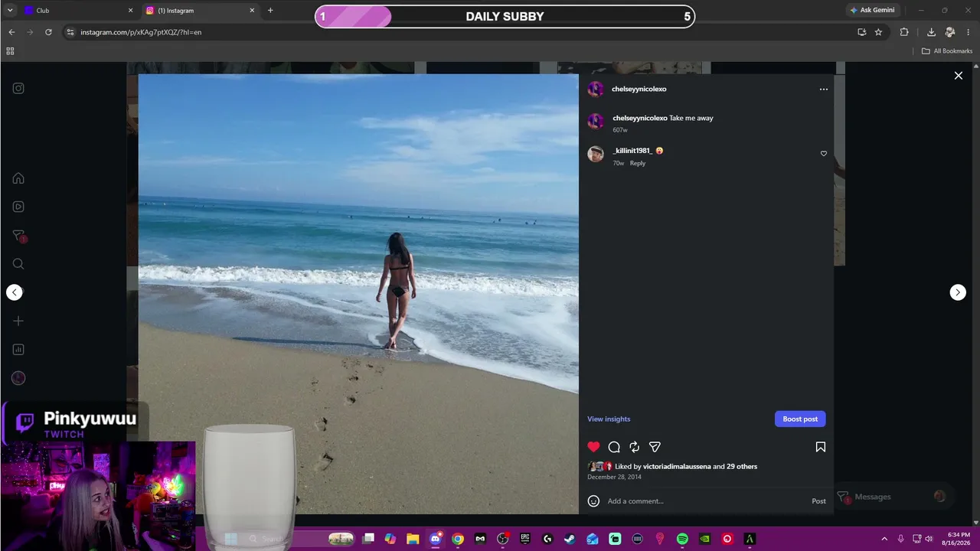
Task: Click the chelseyynicolexo avatar in the header
Action: (596, 89)
